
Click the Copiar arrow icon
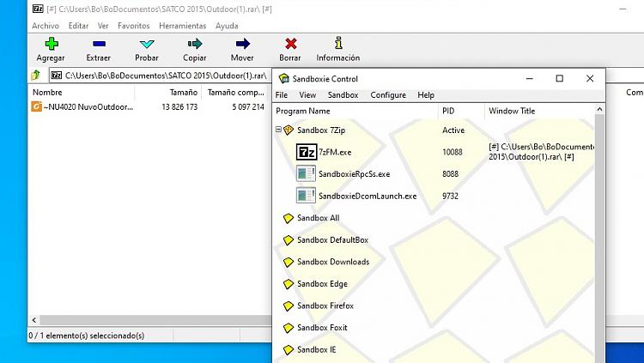(195, 44)
